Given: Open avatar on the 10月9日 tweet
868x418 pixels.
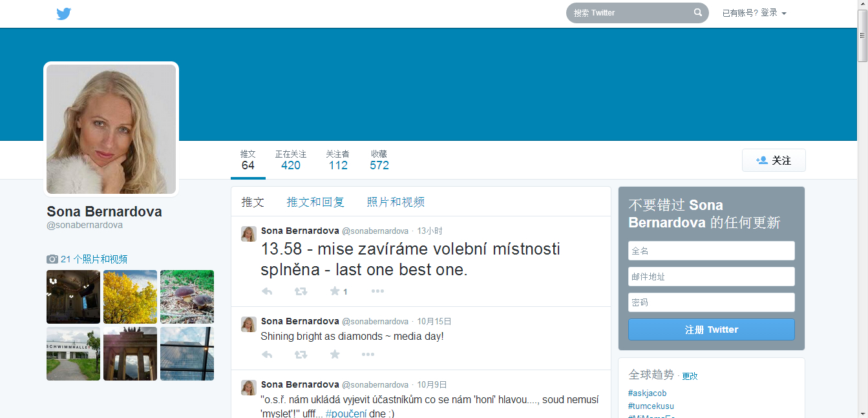Looking at the screenshot, I should coord(249,388).
